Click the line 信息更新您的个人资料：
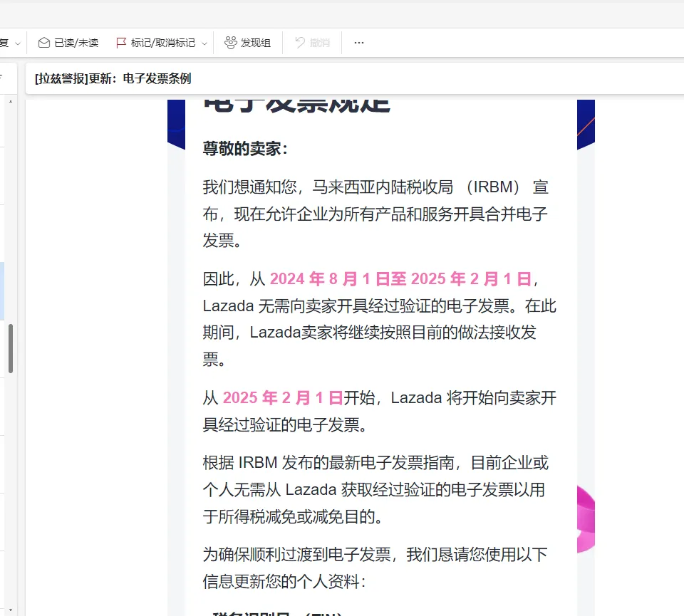This screenshot has width=684, height=616. 284,582
